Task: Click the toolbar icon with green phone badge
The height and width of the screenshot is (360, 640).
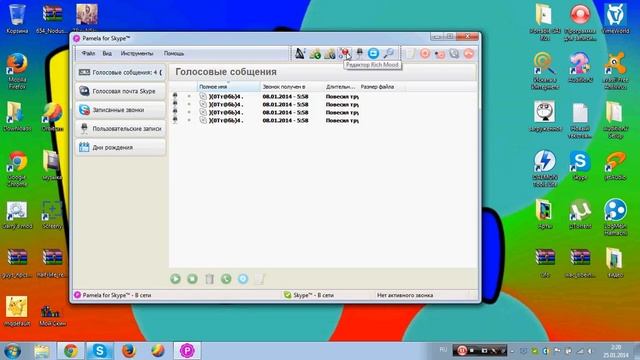Action: [315, 53]
